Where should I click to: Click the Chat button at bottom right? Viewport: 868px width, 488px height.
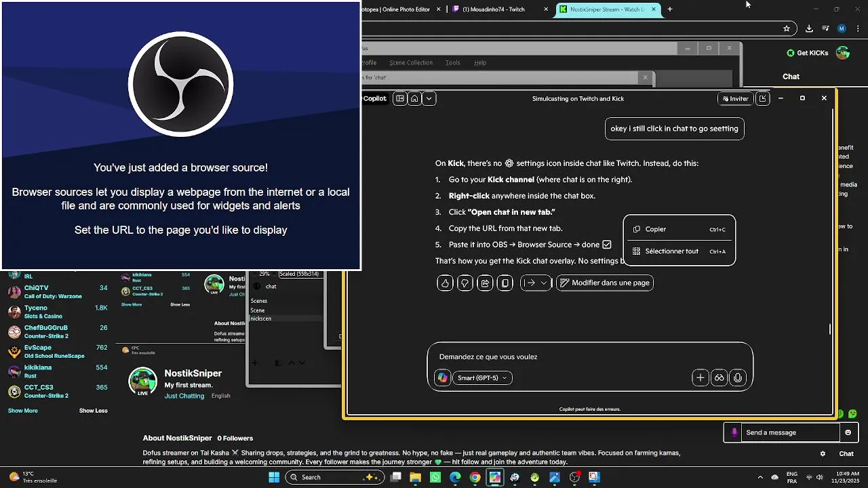click(x=846, y=453)
